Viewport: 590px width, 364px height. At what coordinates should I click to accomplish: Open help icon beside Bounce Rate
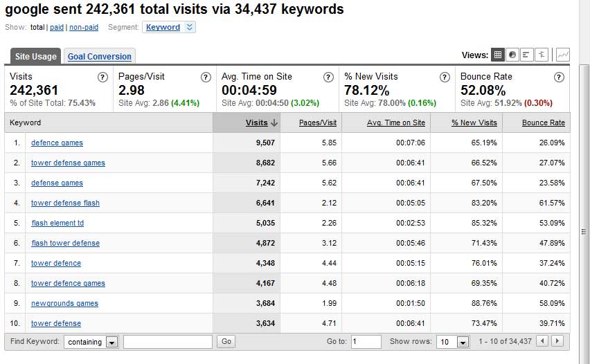[559, 78]
